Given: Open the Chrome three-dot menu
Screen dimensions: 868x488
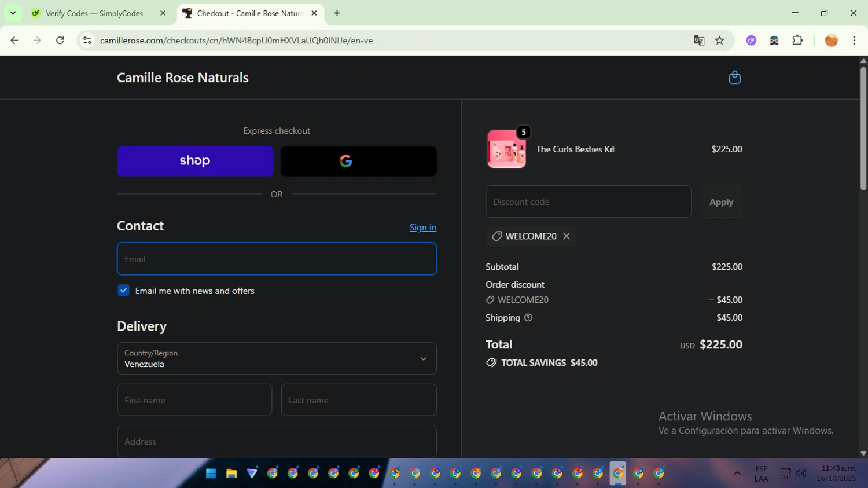Looking at the screenshot, I should pos(854,41).
